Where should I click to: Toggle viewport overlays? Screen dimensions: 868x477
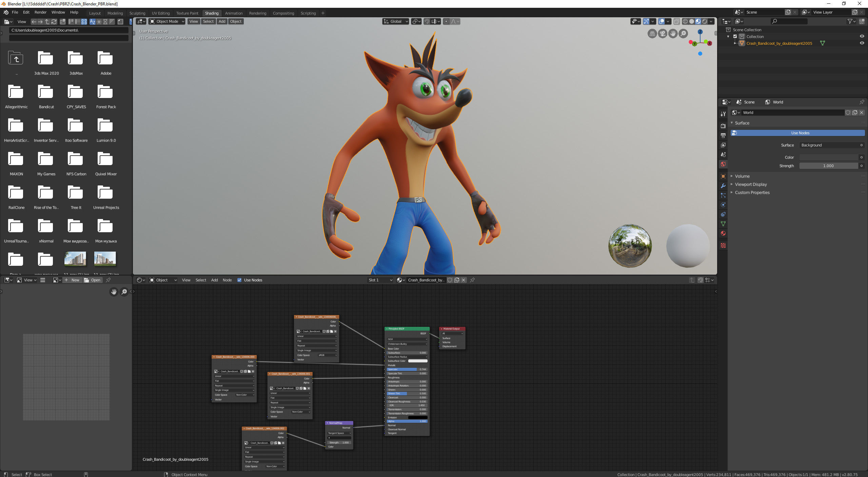662,21
